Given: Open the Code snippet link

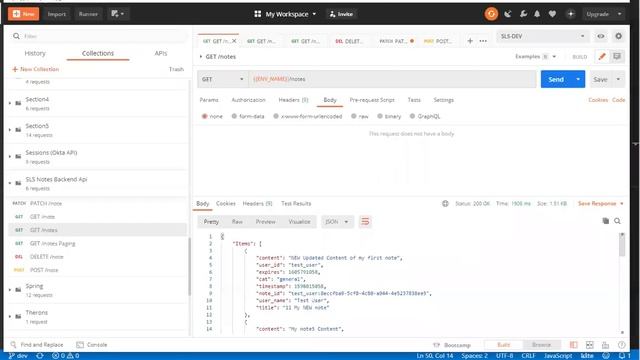Looking at the screenshot, I should (x=618, y=100).
